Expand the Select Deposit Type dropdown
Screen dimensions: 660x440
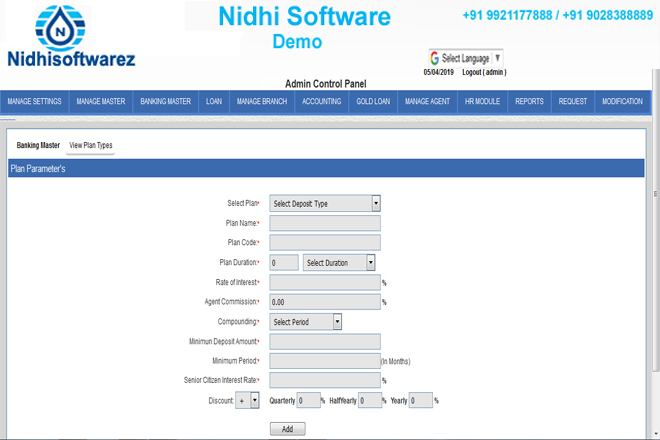(325, 203)
